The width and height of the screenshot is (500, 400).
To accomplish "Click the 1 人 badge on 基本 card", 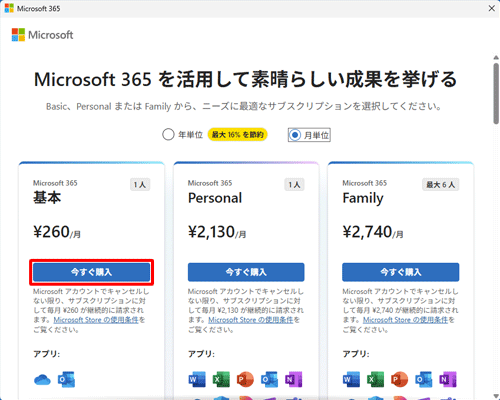I will 140,184.
